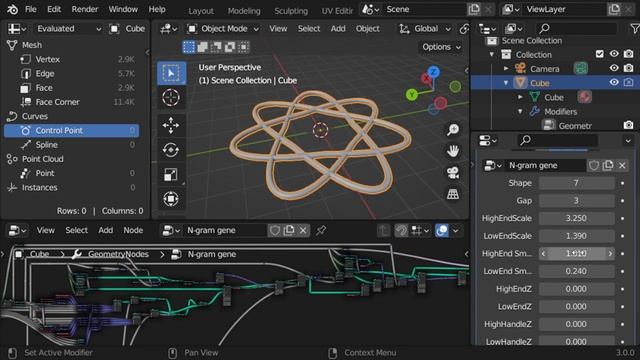Screen dimensions: 640x360
Task: Expand the Cube mesh data item
Action: click(520, 97)
